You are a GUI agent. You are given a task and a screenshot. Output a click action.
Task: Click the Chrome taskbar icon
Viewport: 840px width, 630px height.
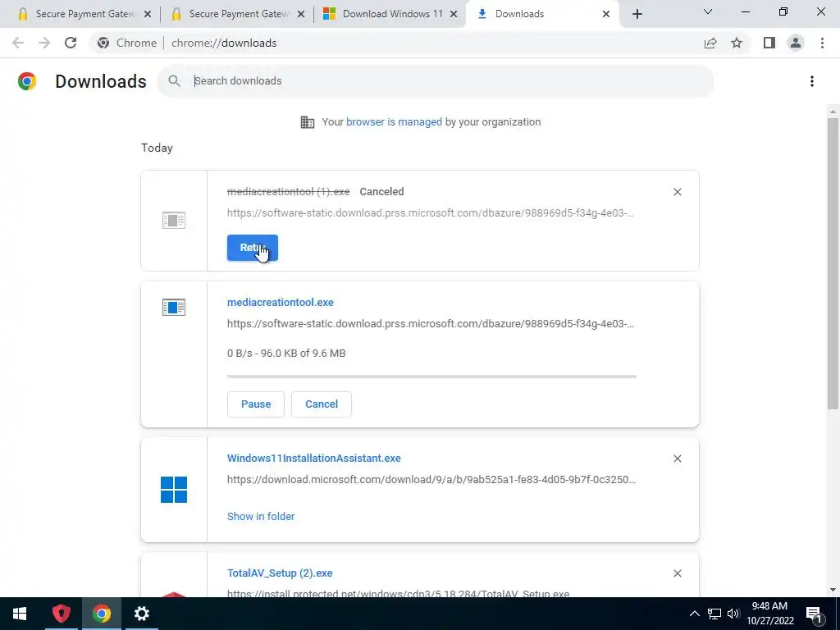[x=101, y=614]
